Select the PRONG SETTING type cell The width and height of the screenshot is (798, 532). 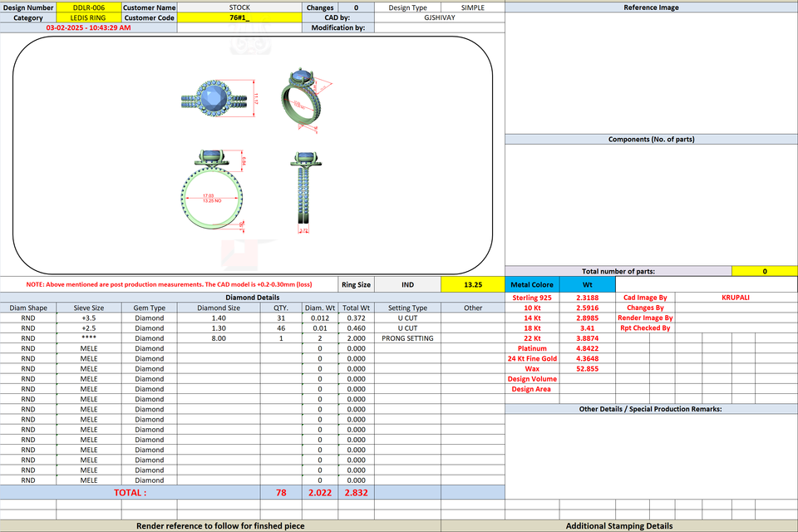point(407,338)
